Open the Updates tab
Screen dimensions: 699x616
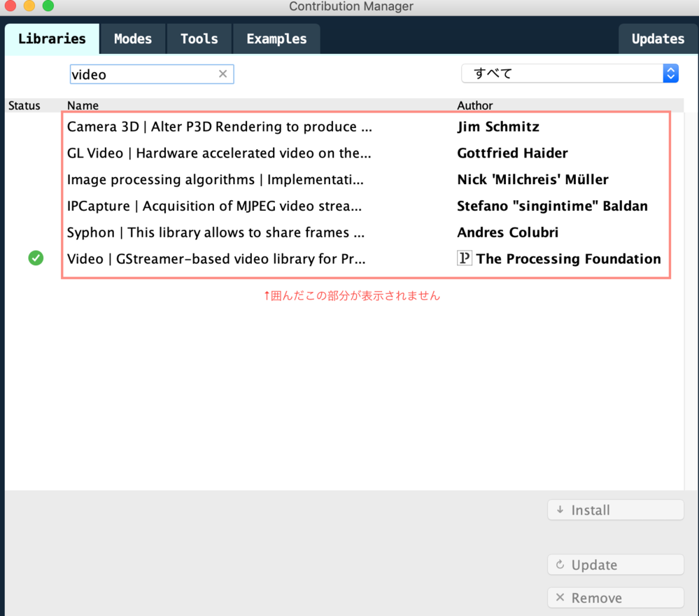[x=658, y=38]
